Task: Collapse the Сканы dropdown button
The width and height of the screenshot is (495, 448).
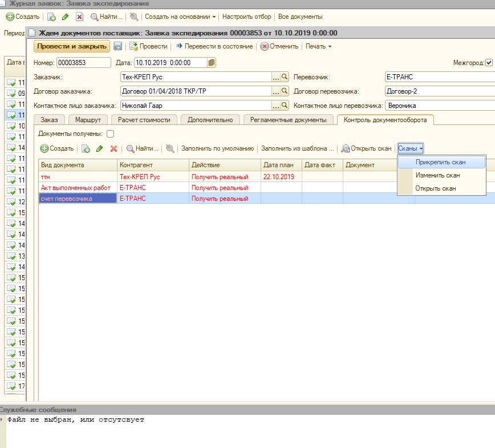Action: coord(411,148)
